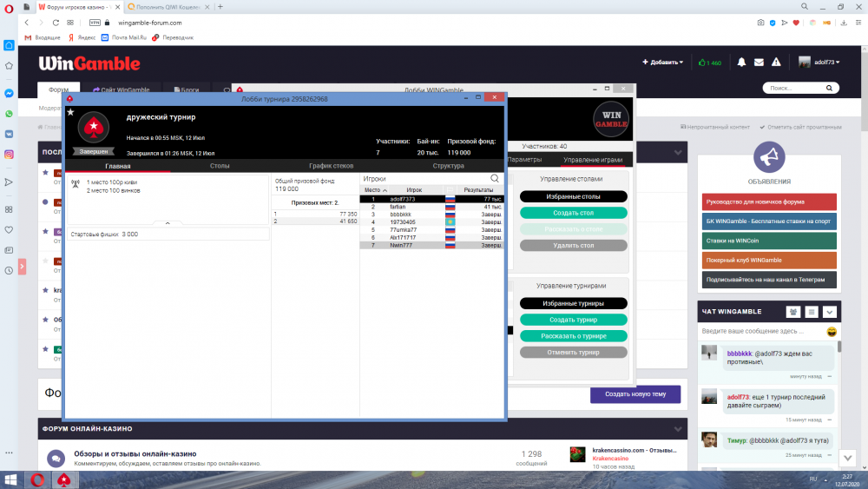This screenshot has height=489, width=868.
Task: Switch to the Столы tab
Action: point(220,165)
